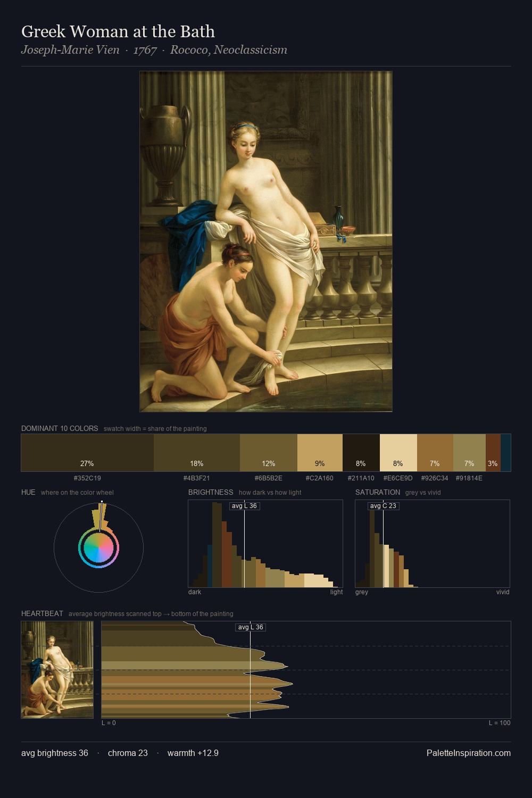
Task: Click the 'SATURATION' section heading
Action: coord(378,492)
